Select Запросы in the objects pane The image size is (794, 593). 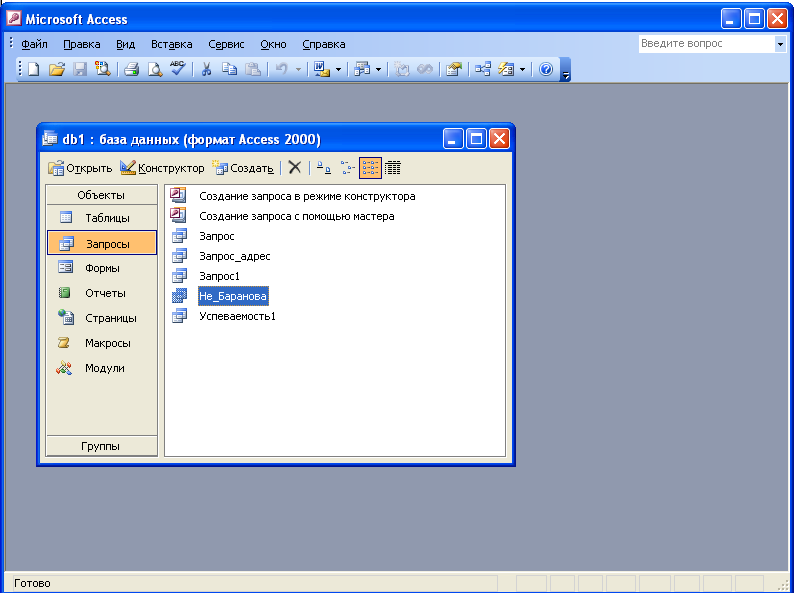pyautogui.click(x=101, y=244)
